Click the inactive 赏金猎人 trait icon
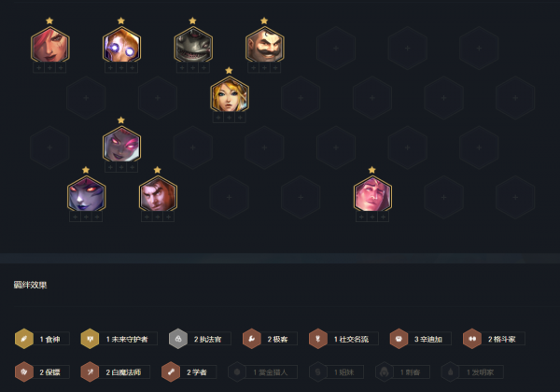The height and width of the screenshot is (392, 560). pos(237,372)
